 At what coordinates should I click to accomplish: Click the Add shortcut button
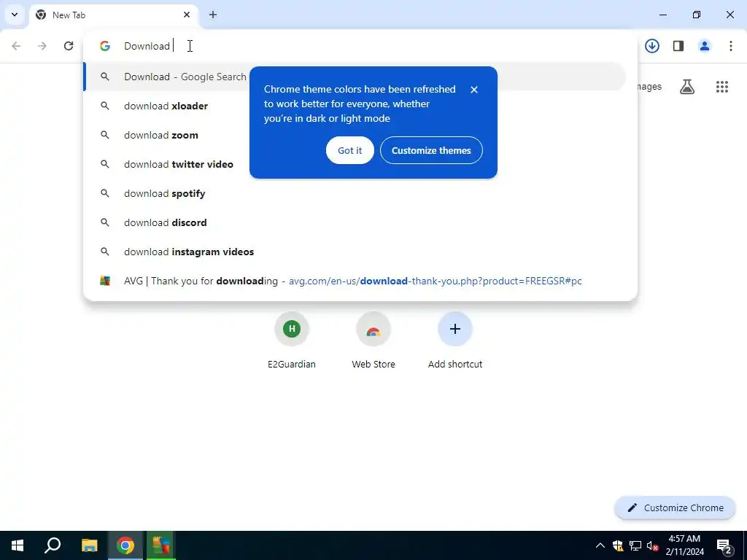455,341
